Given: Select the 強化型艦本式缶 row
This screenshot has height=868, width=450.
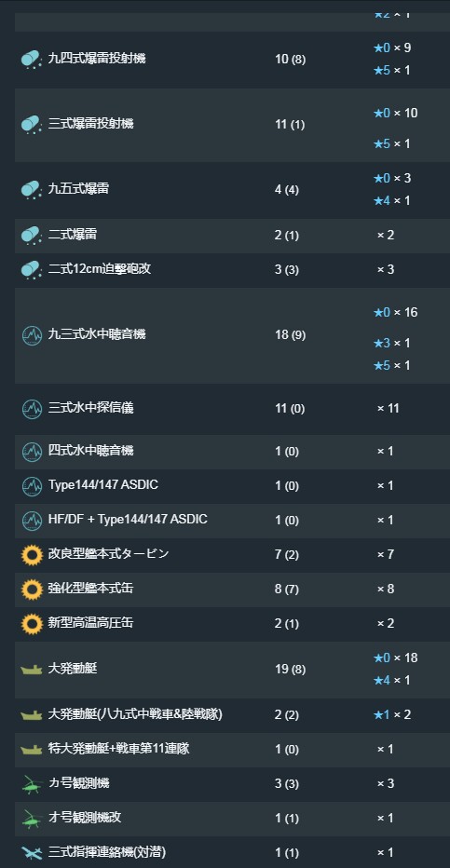Looking at the screenshot, I should pyautogui.click(x=233, y=590).
